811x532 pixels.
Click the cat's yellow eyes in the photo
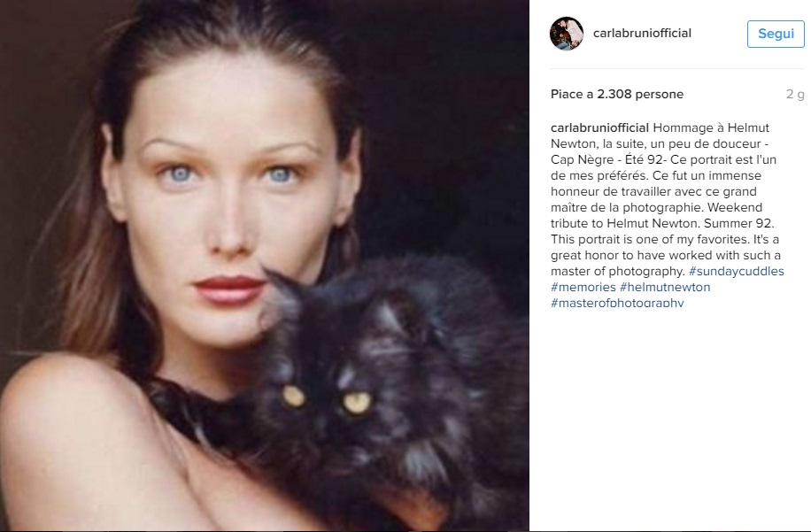pos(327,399)
